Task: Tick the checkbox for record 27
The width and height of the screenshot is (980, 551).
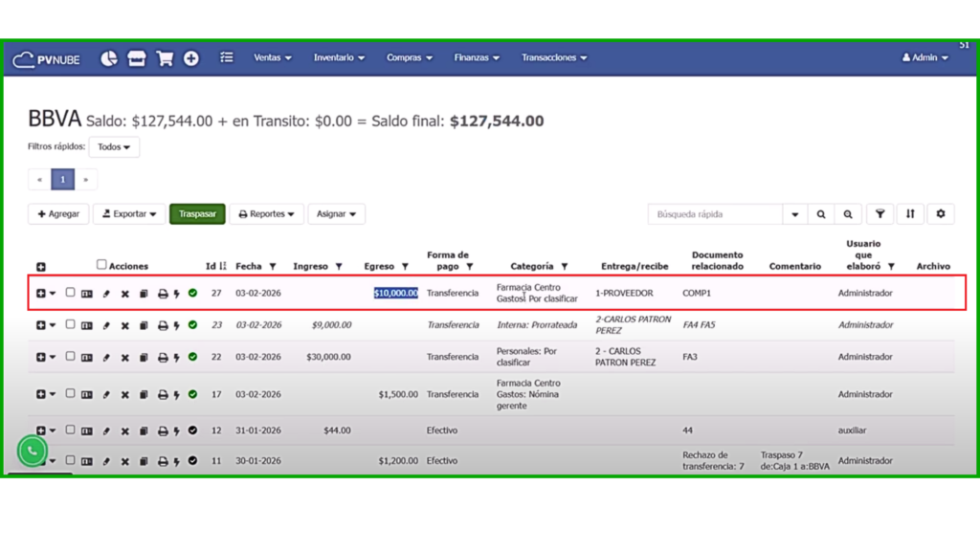Action: click(x=70, y=293)
